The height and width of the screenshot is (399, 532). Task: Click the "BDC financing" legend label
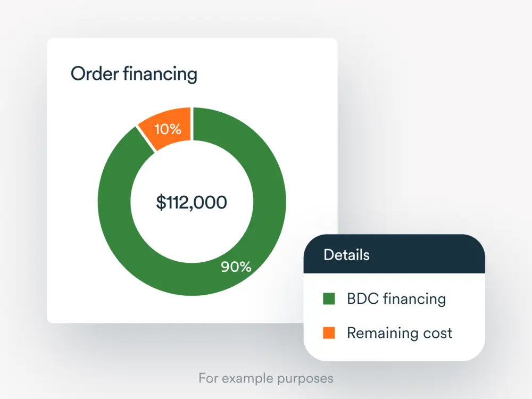click(x=396, y=299)
